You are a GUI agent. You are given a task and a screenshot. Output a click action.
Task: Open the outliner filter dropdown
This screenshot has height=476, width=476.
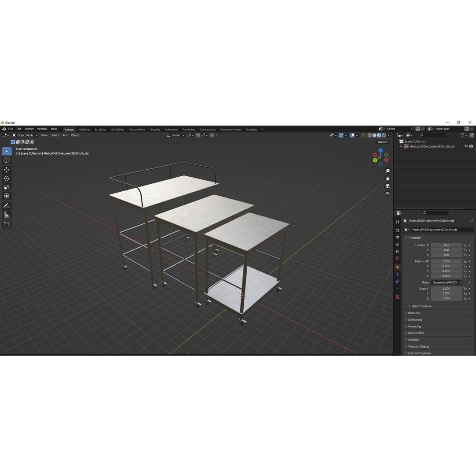coord(464,135)
